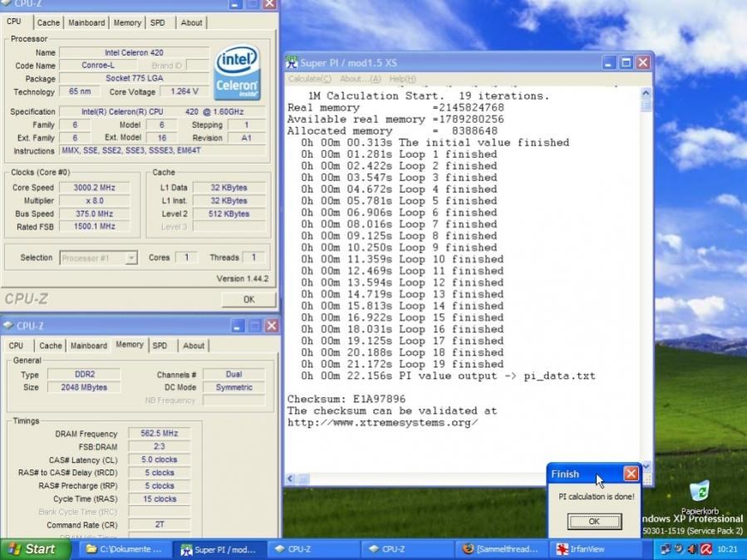Minimize the Super PI window

609,62
